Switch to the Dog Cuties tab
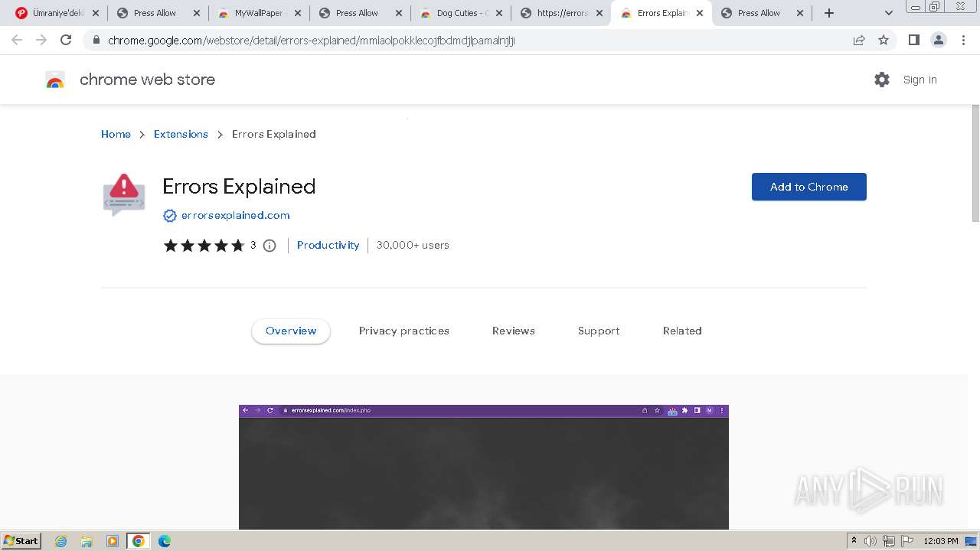 (x=461, y=13)
